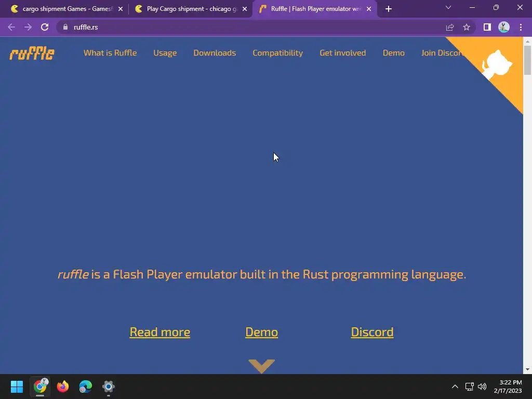Open the Compatibility nav link
This screenshot has height=399, width=532.
pyautogui.click(x=277, y=53)
